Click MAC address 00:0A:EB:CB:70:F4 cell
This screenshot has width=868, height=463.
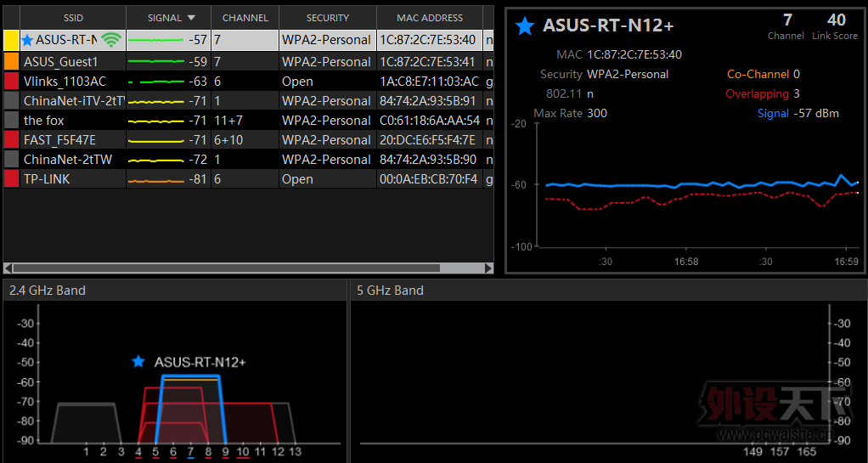pos(430,179)
